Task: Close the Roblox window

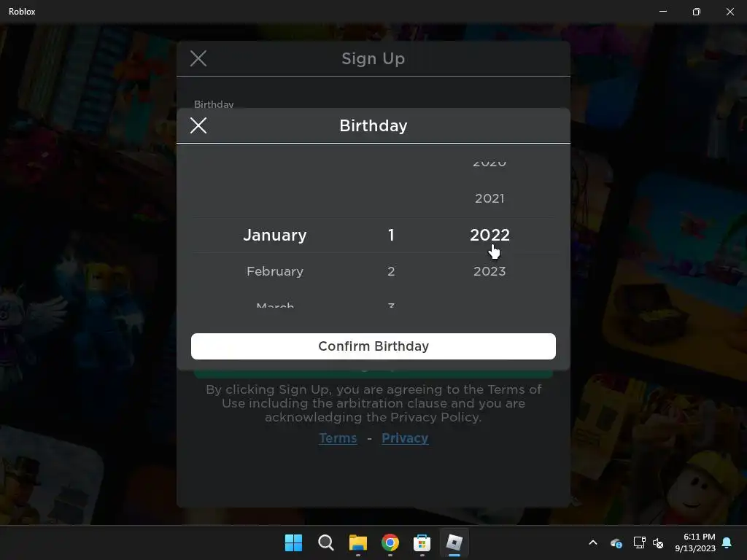Action: 729,12
